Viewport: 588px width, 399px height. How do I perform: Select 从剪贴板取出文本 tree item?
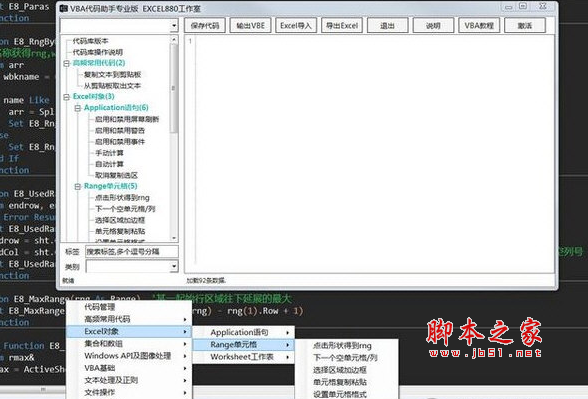click(112, 86)
